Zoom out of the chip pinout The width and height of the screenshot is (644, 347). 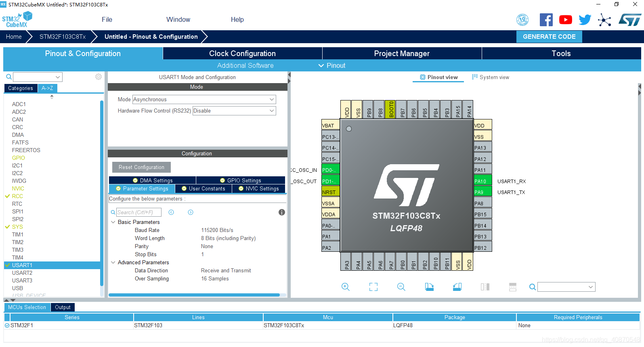(401, 287)
